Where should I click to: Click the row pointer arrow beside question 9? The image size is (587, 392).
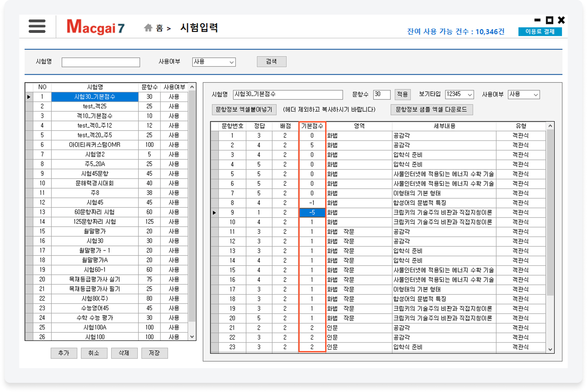[214, 213]
